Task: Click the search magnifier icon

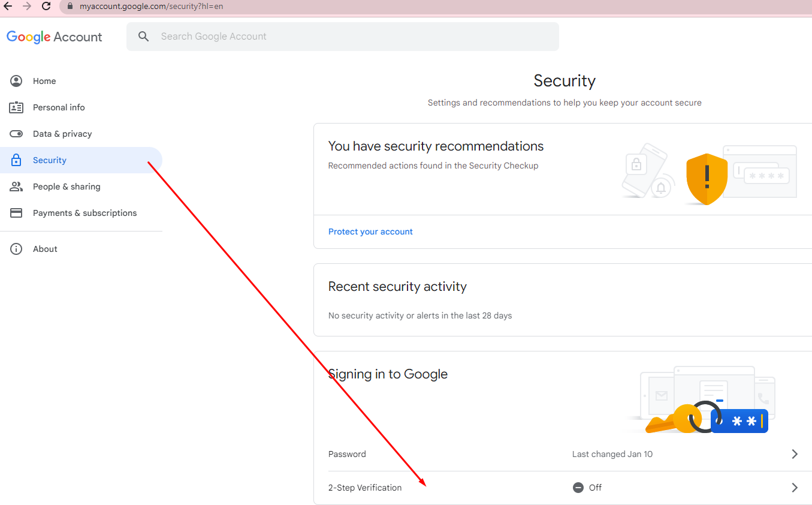Action: (143, 37)
